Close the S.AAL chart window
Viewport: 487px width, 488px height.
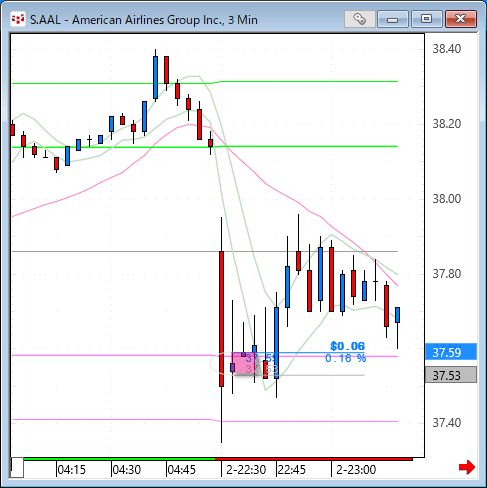click(x=461, y=19)
